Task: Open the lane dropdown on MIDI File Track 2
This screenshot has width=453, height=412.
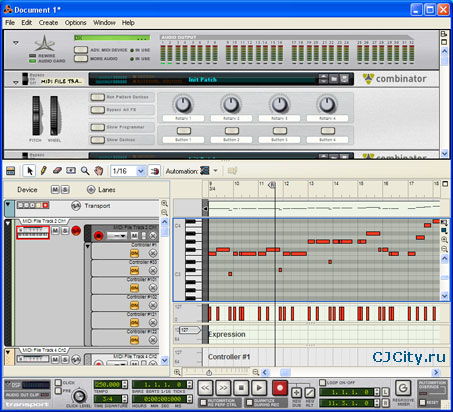Action: click(116, 236)
